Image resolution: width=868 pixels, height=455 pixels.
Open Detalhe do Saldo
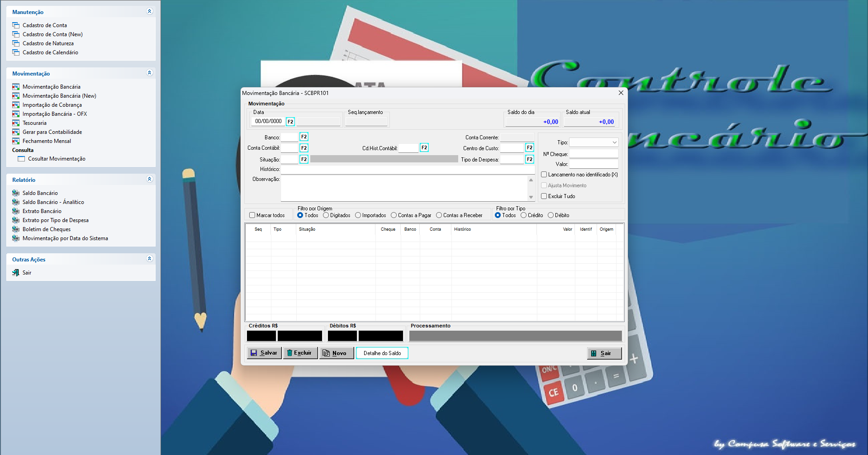tap(382, 353)
